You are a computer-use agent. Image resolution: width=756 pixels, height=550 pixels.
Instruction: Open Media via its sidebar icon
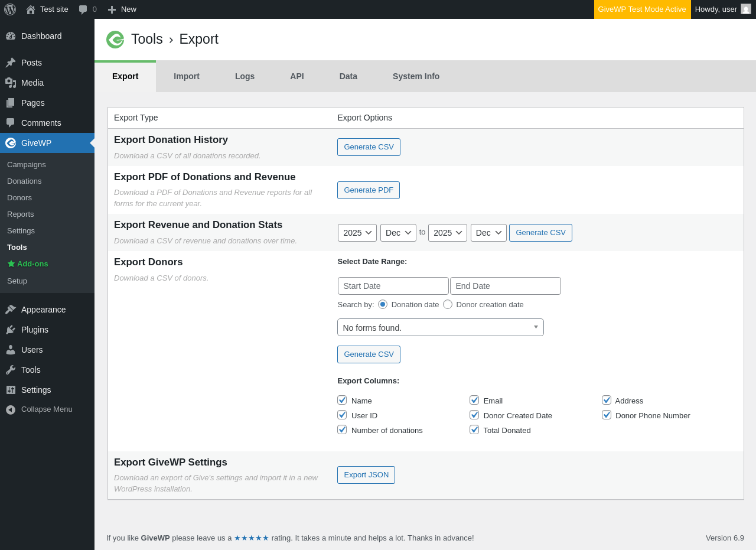click(x=11, y=83)
